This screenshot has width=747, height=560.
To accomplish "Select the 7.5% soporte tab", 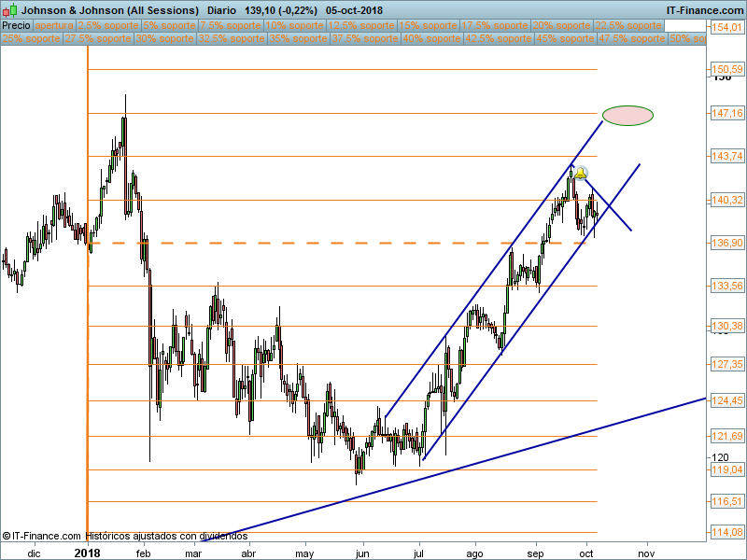I will coord(231,26).
